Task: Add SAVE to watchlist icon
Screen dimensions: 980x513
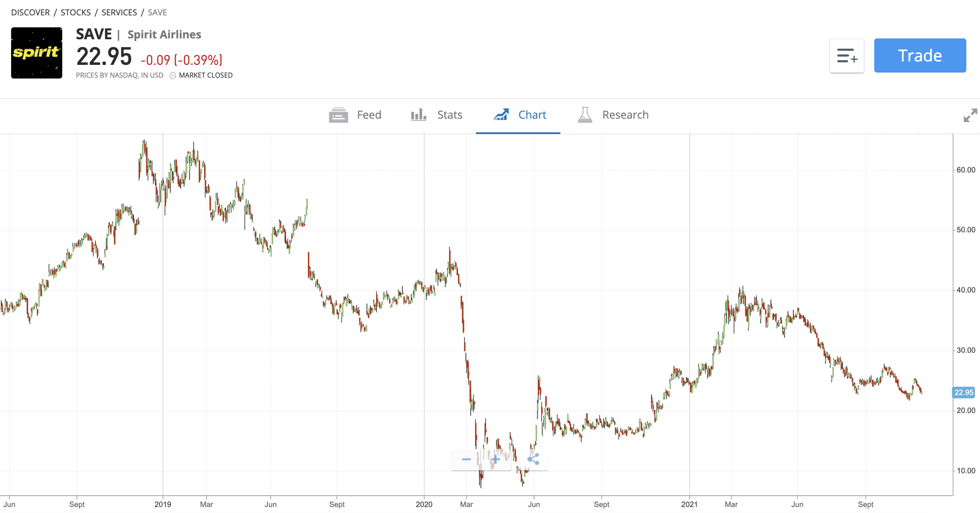Action: point(847,56)
